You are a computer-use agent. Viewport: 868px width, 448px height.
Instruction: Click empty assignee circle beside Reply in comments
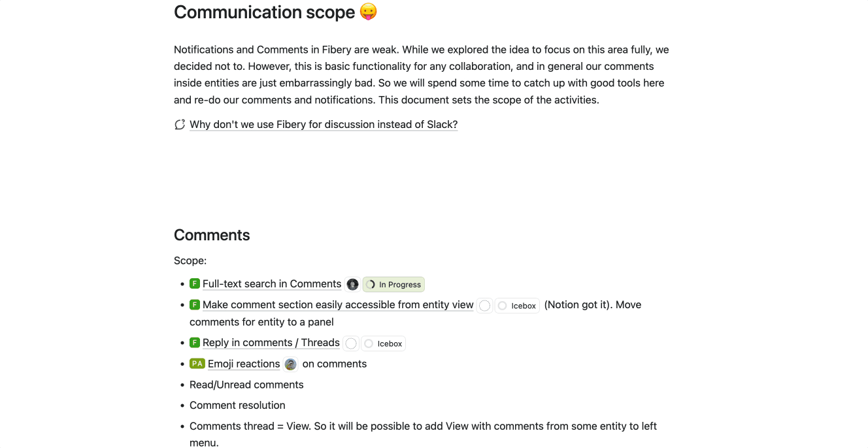point(351,343)
